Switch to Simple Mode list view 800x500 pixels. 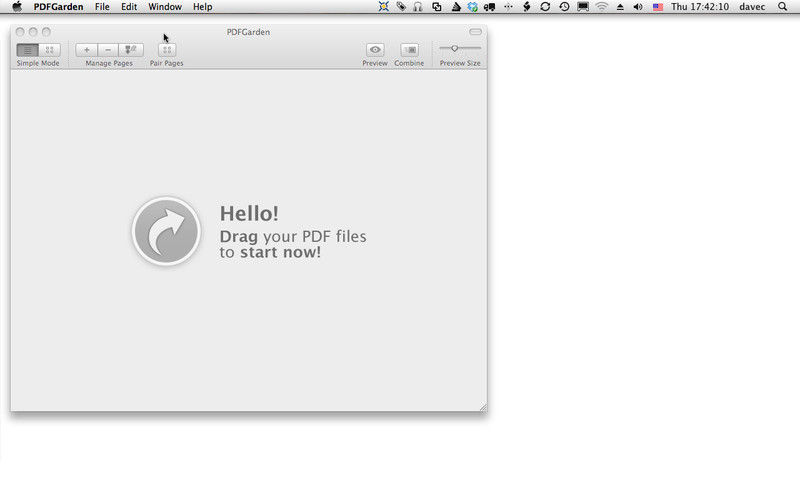coord(28,50)
